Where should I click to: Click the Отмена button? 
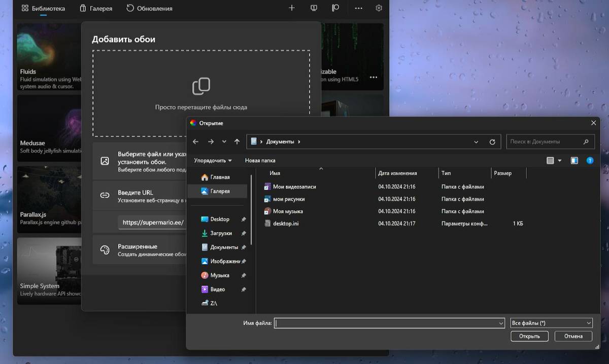pyautogui.click(x=573, y=336)
